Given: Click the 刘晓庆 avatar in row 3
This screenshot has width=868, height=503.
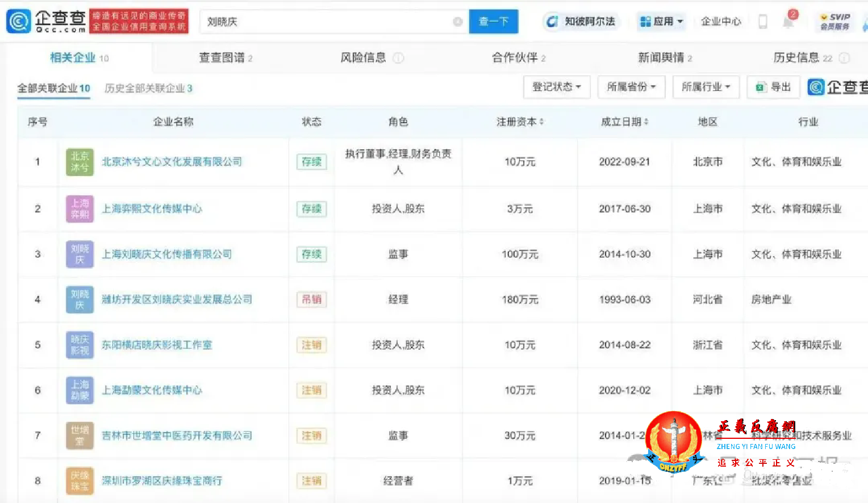Looking at the screenshot, I should [79, 254].
